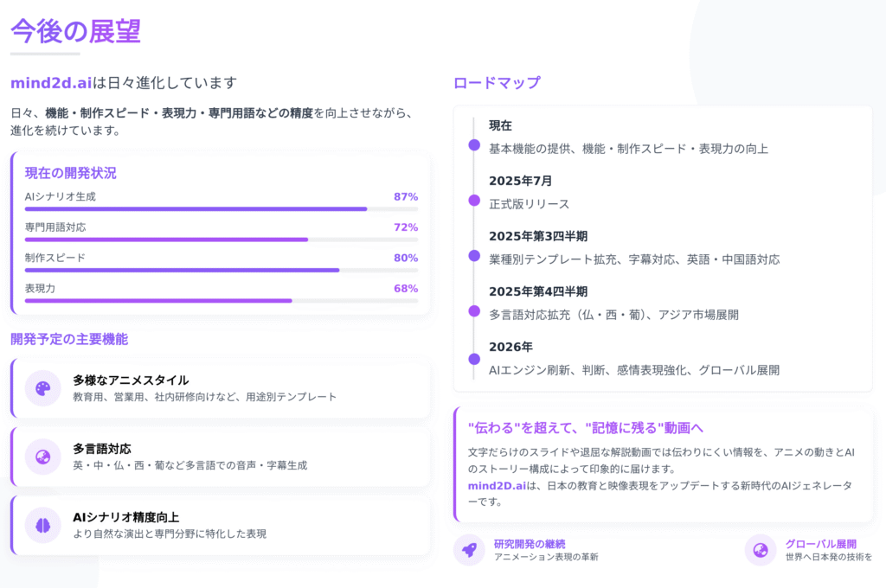
Task: Click the 87% value
Action: pos(406,196)
